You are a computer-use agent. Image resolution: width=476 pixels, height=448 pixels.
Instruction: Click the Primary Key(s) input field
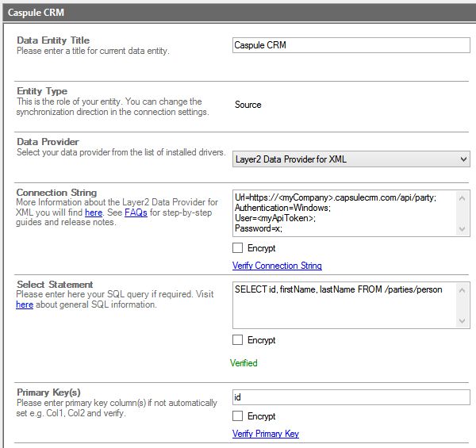tap(350, 397)
